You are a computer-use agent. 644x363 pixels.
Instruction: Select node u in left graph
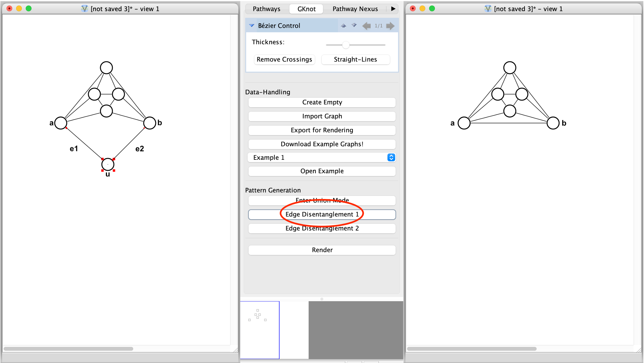[x=108, y=165]
